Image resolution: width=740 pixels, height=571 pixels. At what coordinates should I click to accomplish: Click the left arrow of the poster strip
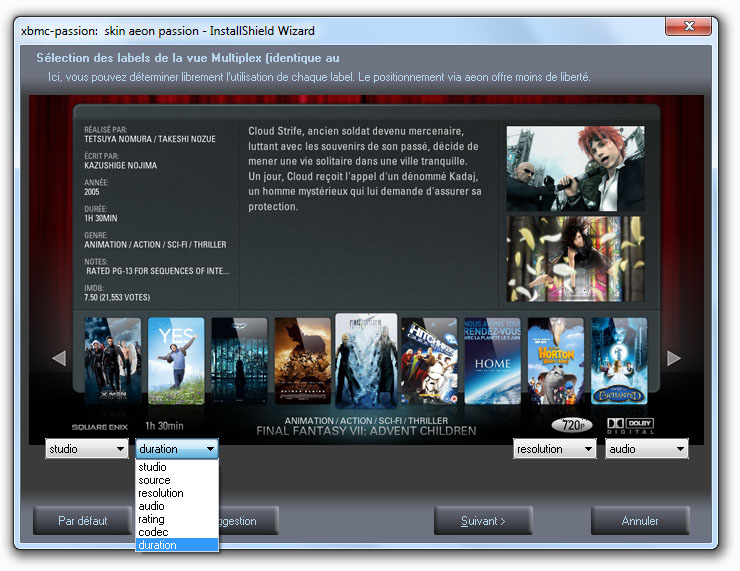click(x=59, y=358)
